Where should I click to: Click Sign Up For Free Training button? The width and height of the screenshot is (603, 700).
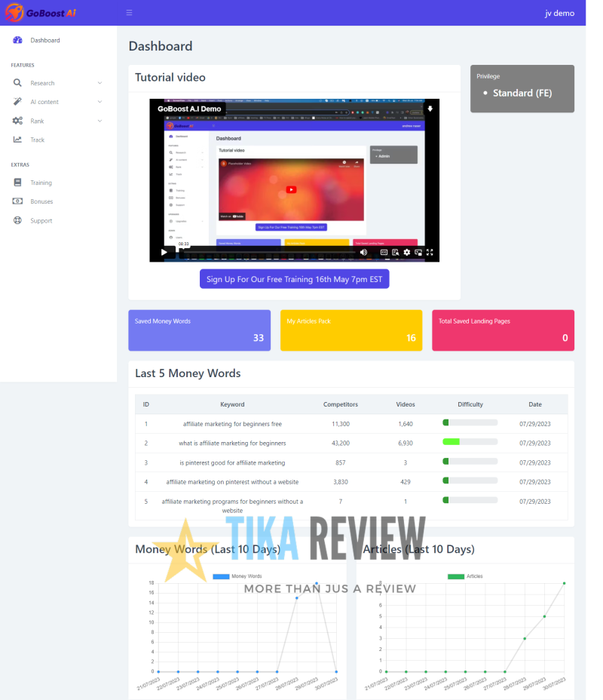point(294,279)
